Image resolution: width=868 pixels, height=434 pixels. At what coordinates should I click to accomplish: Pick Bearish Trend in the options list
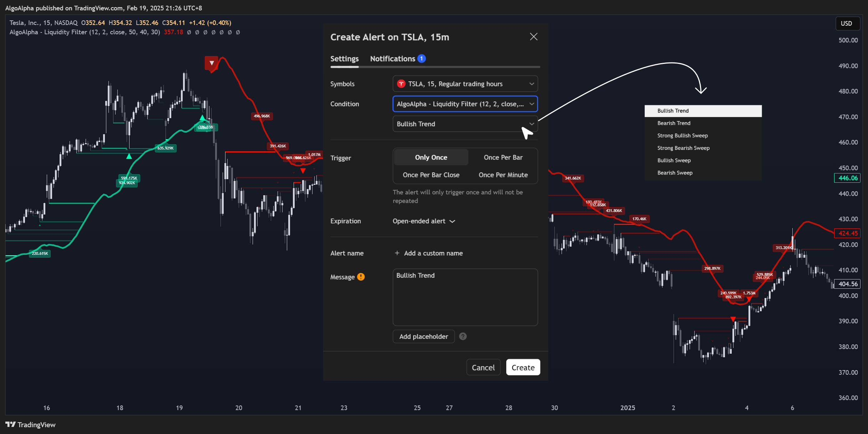pos(703,123)
